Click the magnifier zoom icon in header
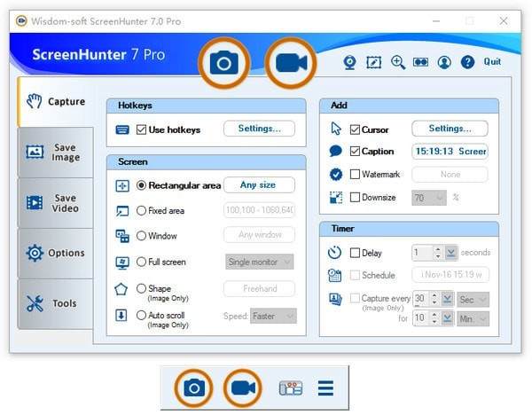 coord(398,62)
